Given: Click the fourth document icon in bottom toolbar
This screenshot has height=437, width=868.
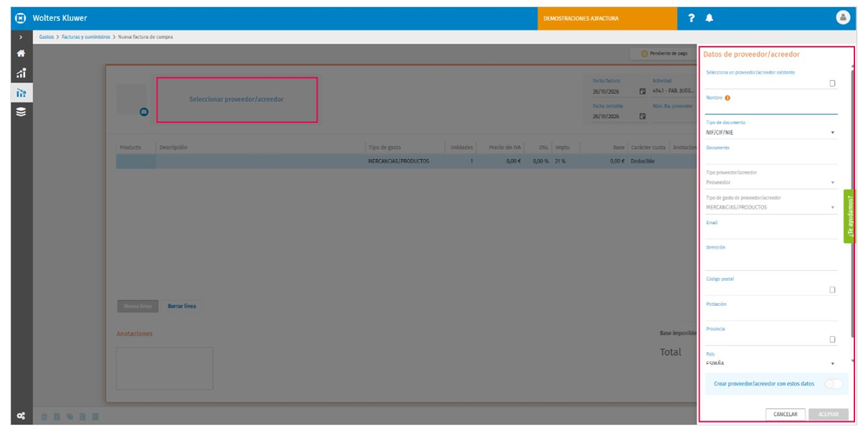Looking at the screenshot, I should (82, 416).
